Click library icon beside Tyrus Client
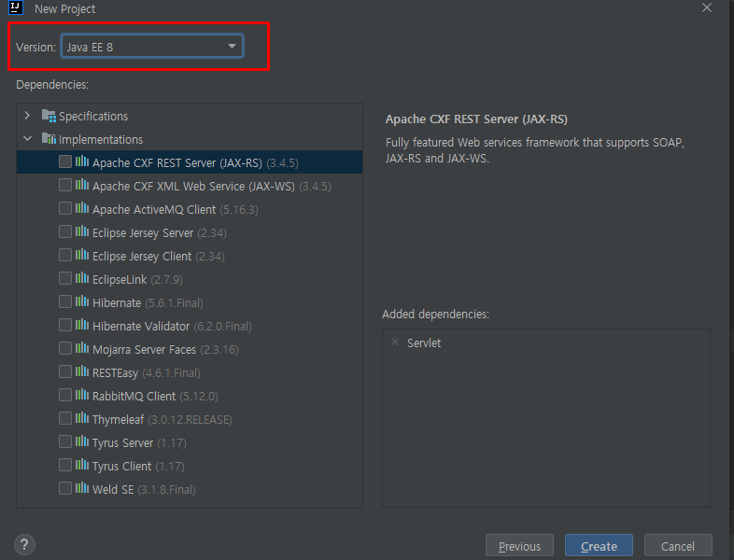This screenshot has height=560, width=734. pyautogui.click(x=82, y=465)
